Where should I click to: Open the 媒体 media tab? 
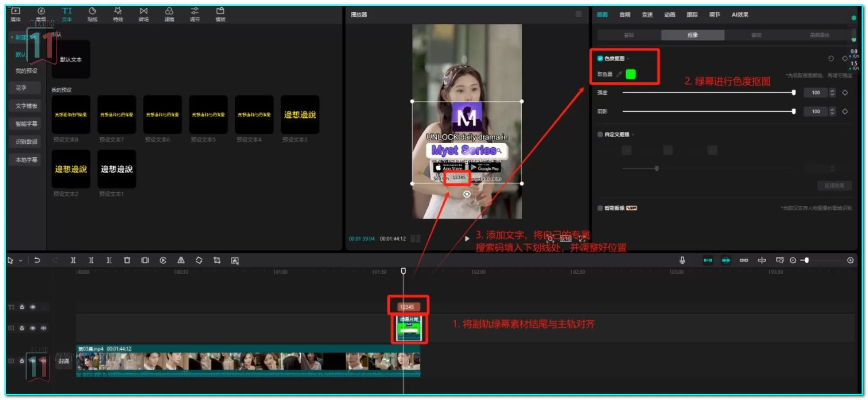click(15, 14)
